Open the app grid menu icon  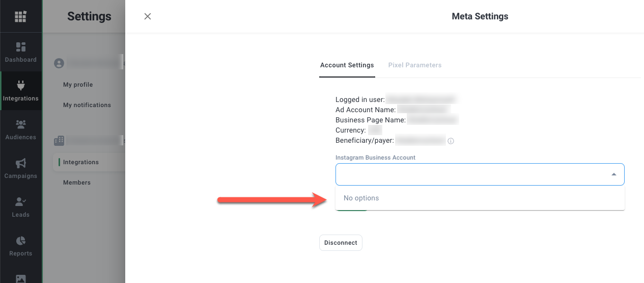pyautogui.click(x=20, y=16)
